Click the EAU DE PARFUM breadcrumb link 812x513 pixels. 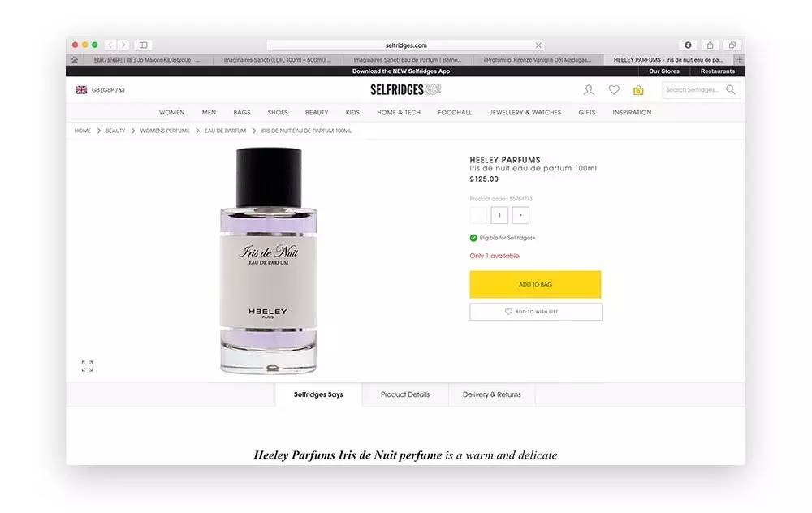225,131
